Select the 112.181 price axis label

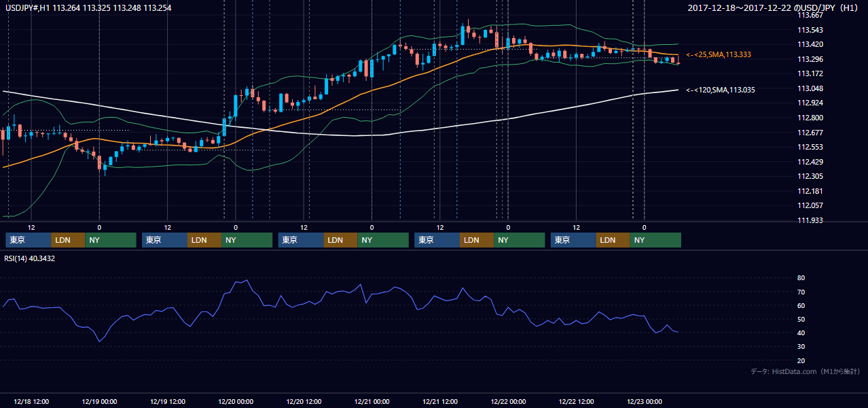tap(810, 191)
